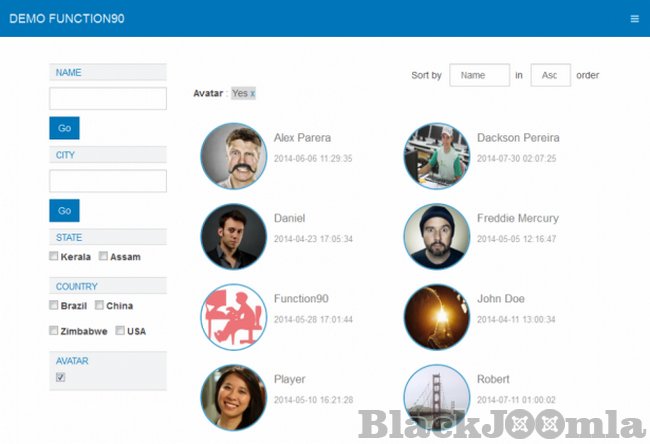Select Daniel's profile picture

tap(233, 236)
